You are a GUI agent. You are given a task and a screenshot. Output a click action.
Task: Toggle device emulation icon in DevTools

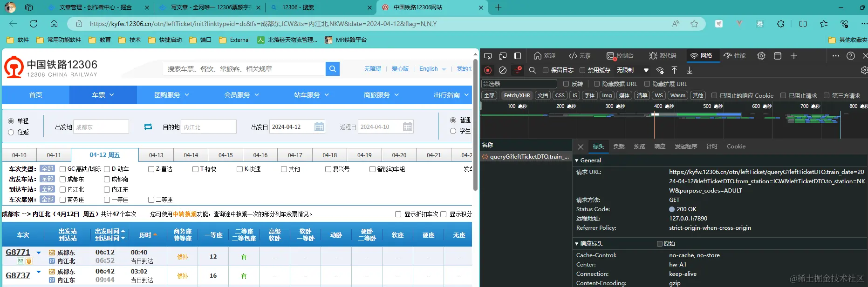[502, 56]
